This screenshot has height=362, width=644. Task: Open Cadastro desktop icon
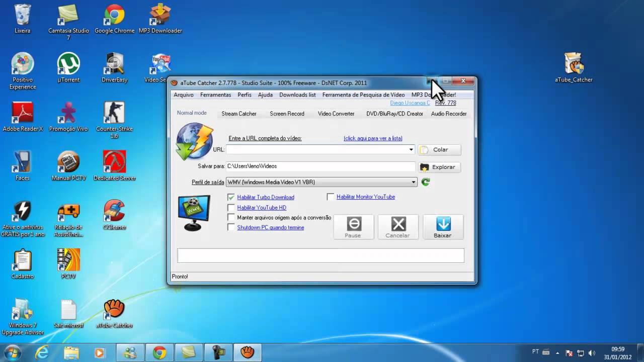tap(22, 264)
